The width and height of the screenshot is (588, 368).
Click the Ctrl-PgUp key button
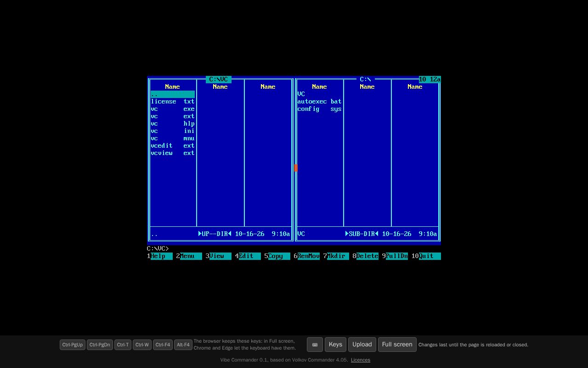(x=73, y=345)
